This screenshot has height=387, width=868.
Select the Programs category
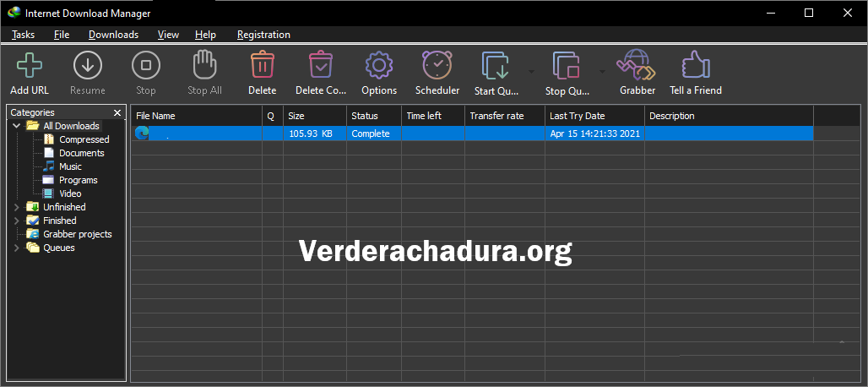[78, 180]
